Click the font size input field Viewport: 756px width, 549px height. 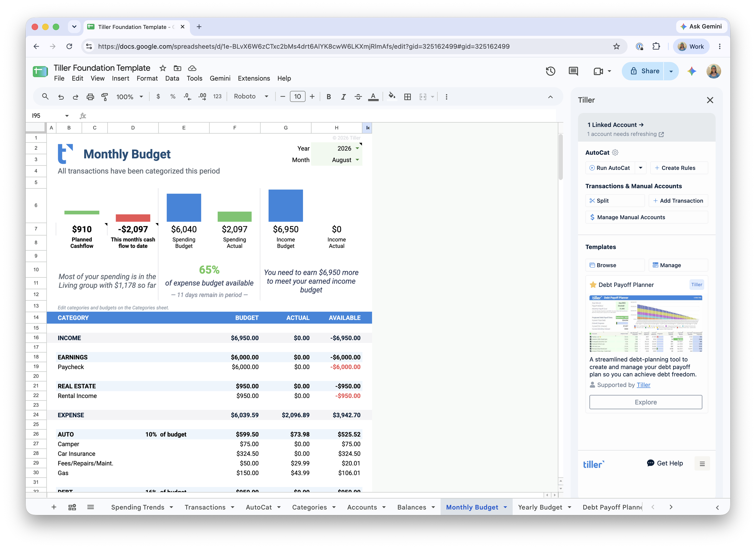(297, 96)
